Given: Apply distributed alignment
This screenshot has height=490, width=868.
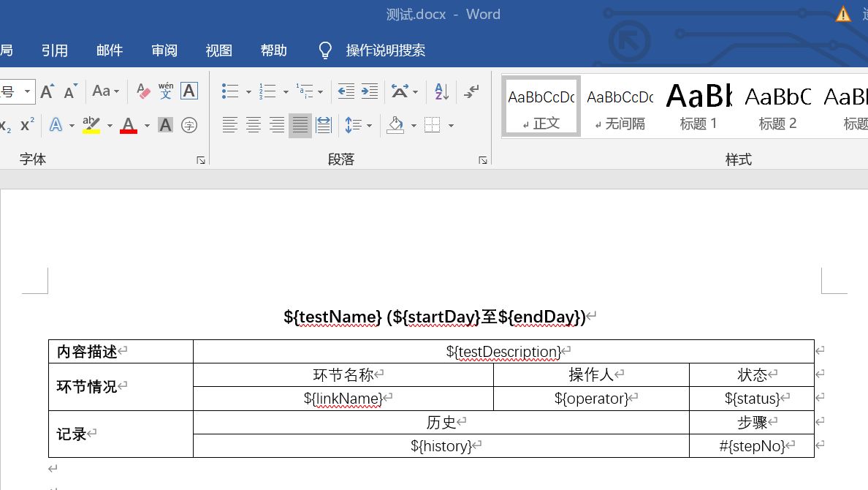Looking at the screenshot, I should click(x=323, y=125).
